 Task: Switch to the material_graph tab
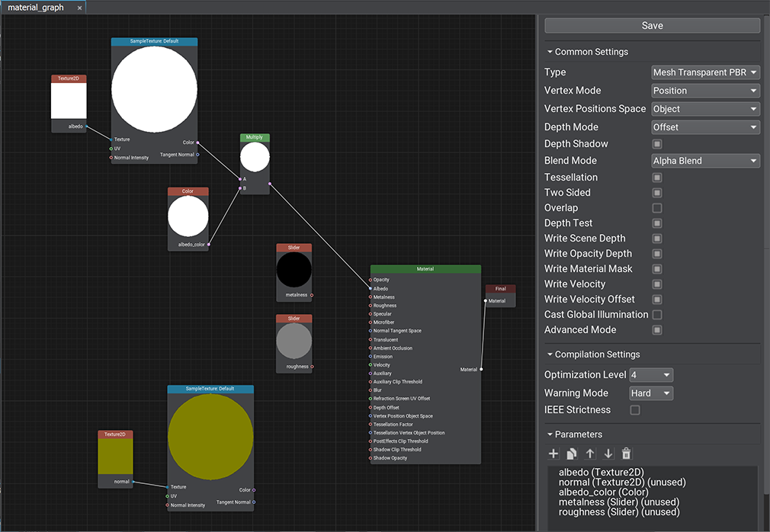[35, 8]
